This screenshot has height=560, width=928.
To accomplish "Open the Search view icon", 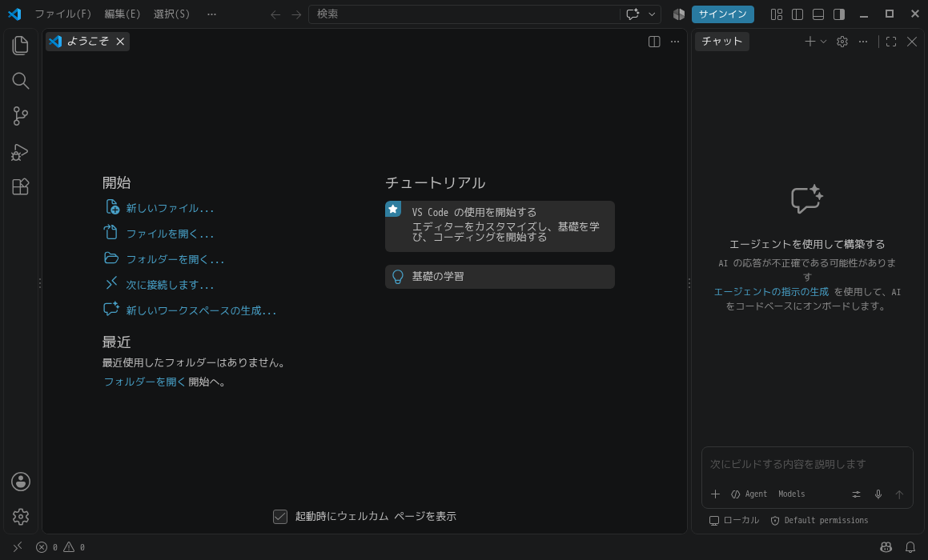I will (x=20, y=81).
